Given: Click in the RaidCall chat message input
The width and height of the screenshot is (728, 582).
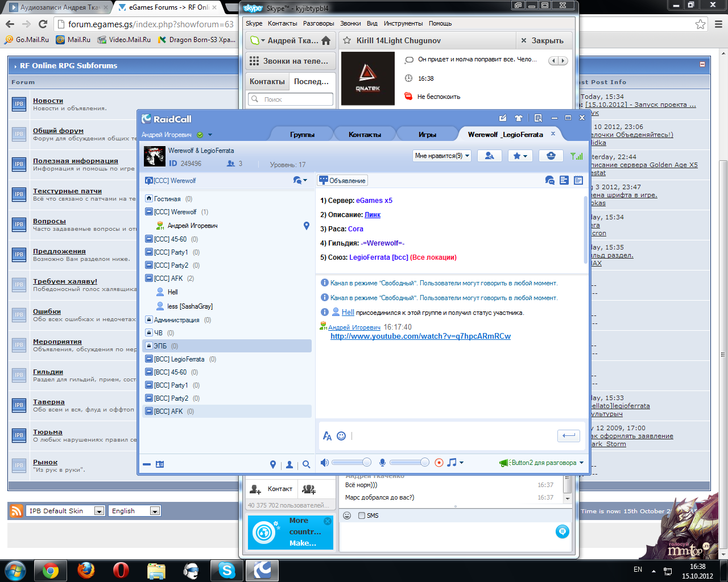Looking at the screenshot, I should (x=452, y=436).
